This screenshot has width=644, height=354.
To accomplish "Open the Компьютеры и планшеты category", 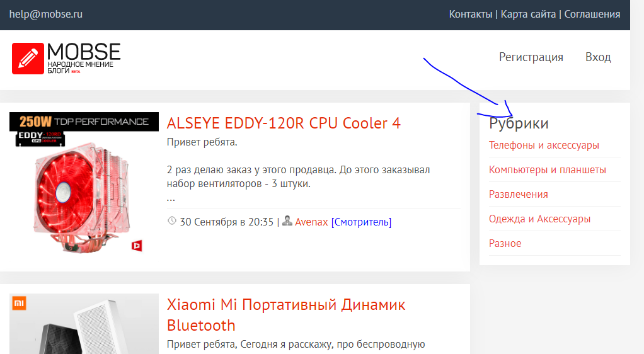I will 547,170.
